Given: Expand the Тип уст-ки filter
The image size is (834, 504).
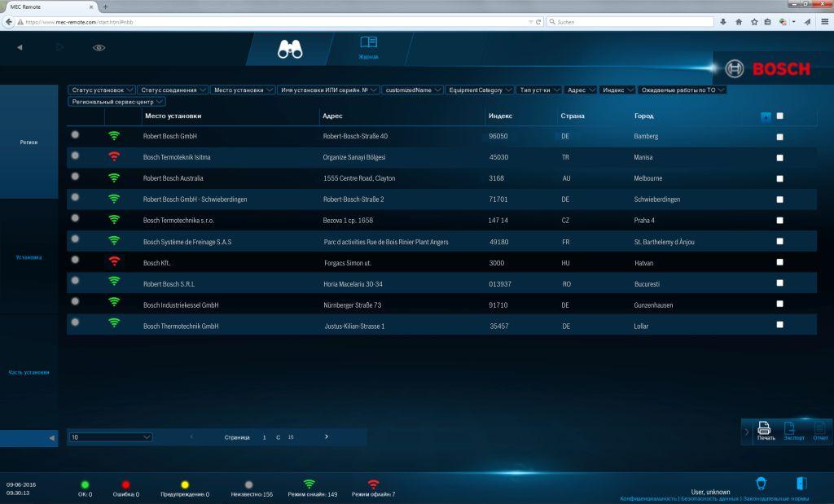Looking at the screenshot, I should [x=539, y=90].
